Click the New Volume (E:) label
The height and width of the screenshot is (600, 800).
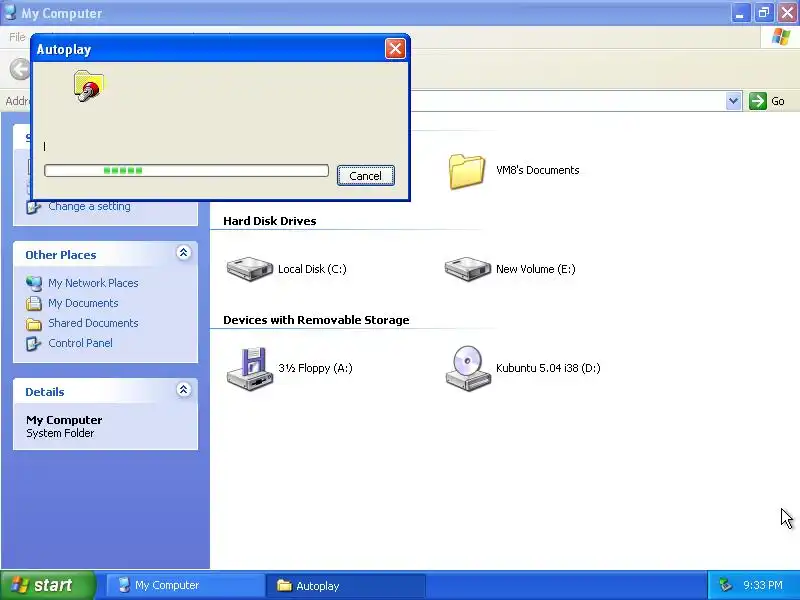pos(535,269)
